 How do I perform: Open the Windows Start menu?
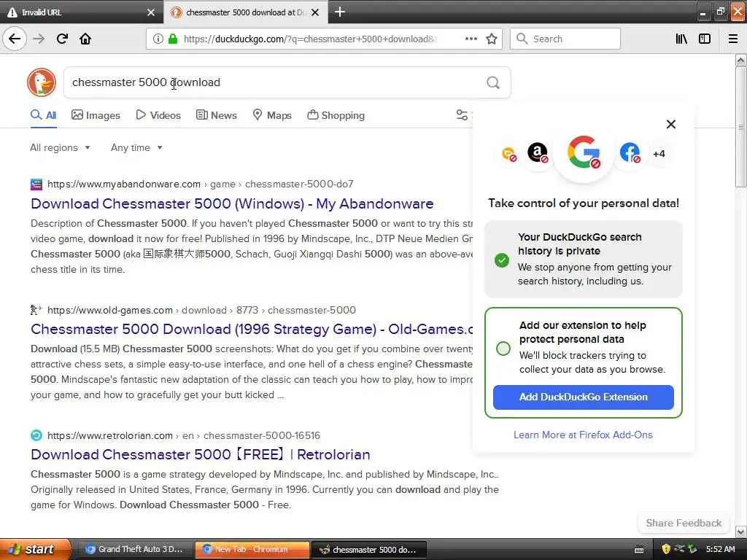point(35,550)
